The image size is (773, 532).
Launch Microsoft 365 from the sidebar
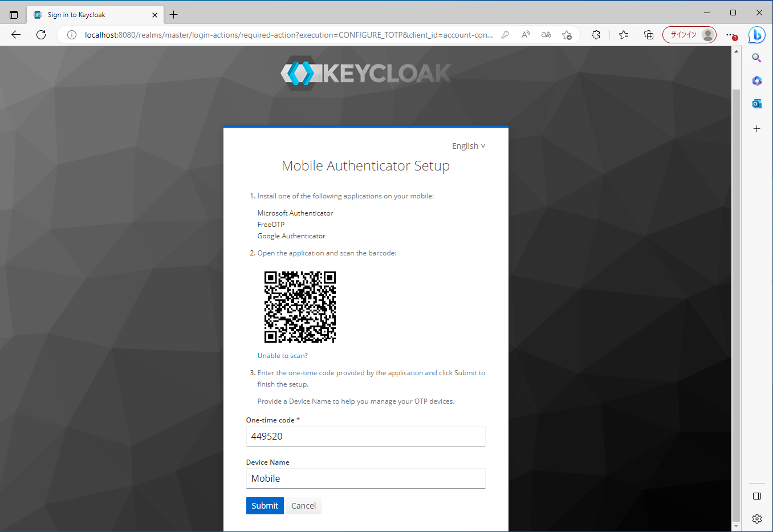click(x=756, y=80)
